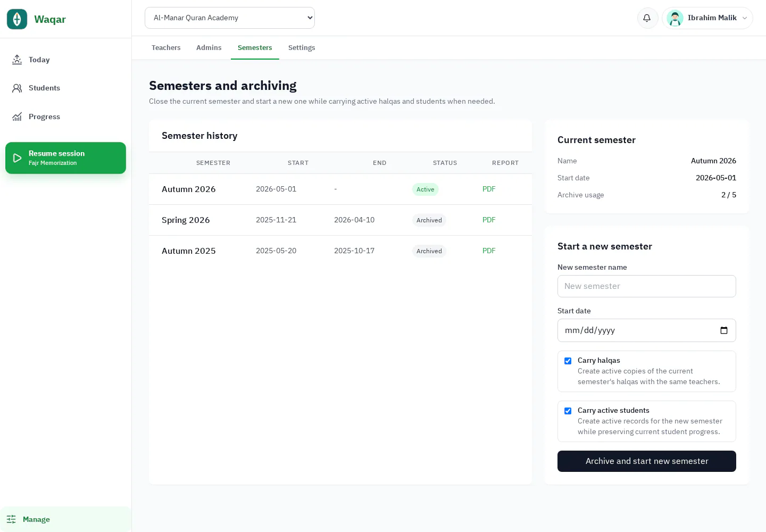Click Ibrahim Malik's avatar picture
Viewport: 766px width, 532px height.
click(x=675, y=18)
